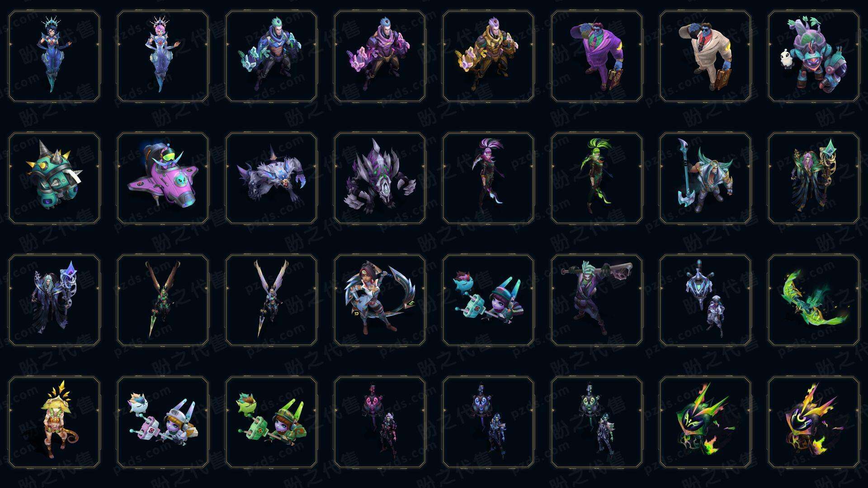The height and width of the screenshot is (488, 868).
Task: Pick the purple and orange flame mage skin
Action: pyautogui.click(x=814, y=422)
